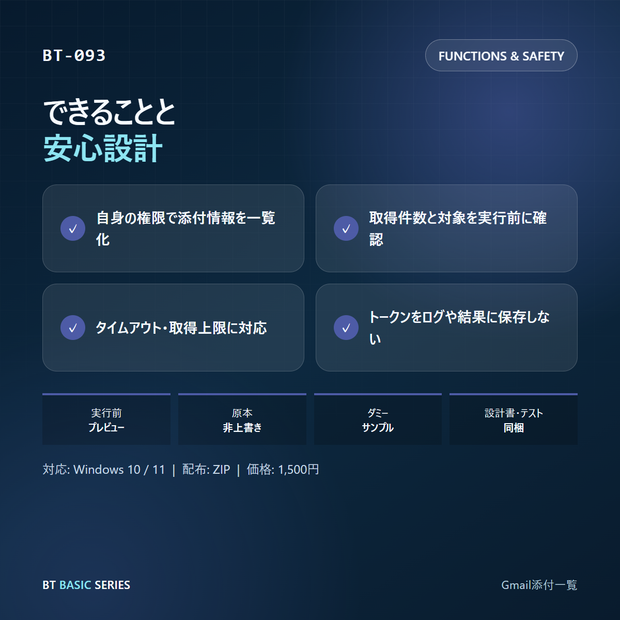This screenshot has height=620, width=620.
Task: Click the checkmark icon beside トークンをログや結果に保存しない
Action: tap(346, 327)
